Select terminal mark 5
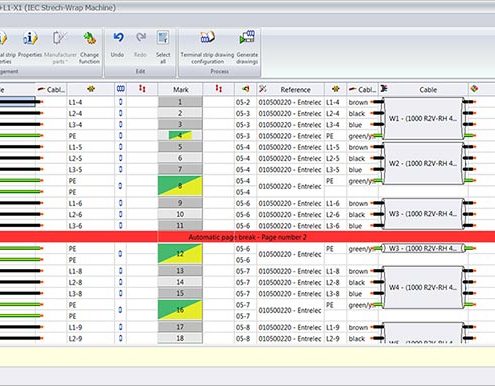Image resolution: width=495 pixels, height=386 pixels. pos(180,147)
